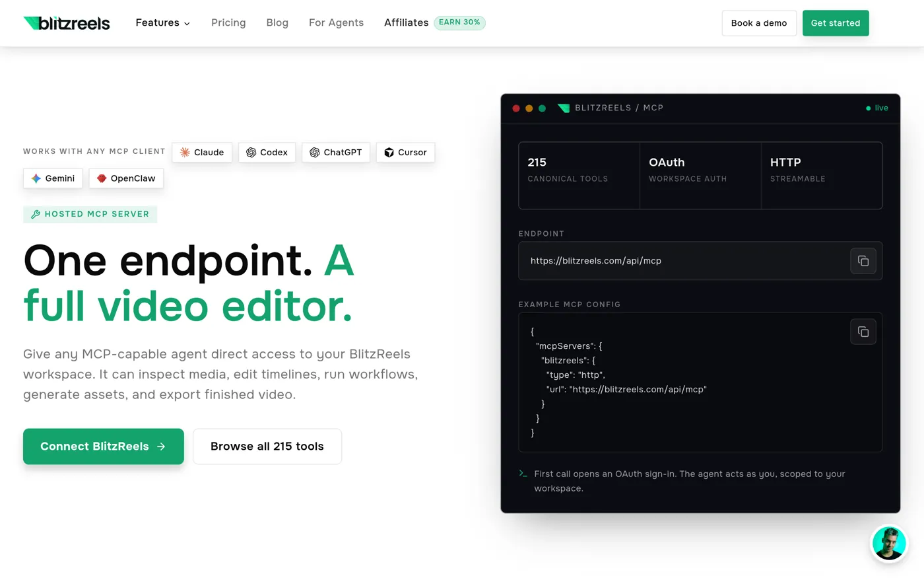Go to the Blog page

pos(277,23)
